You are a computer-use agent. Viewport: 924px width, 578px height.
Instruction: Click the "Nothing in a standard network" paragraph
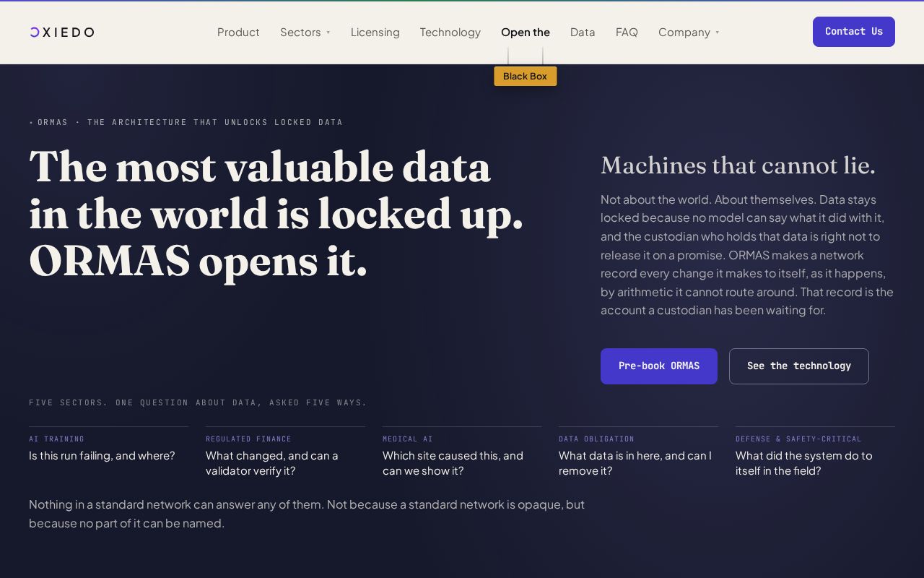coord(307,514)
